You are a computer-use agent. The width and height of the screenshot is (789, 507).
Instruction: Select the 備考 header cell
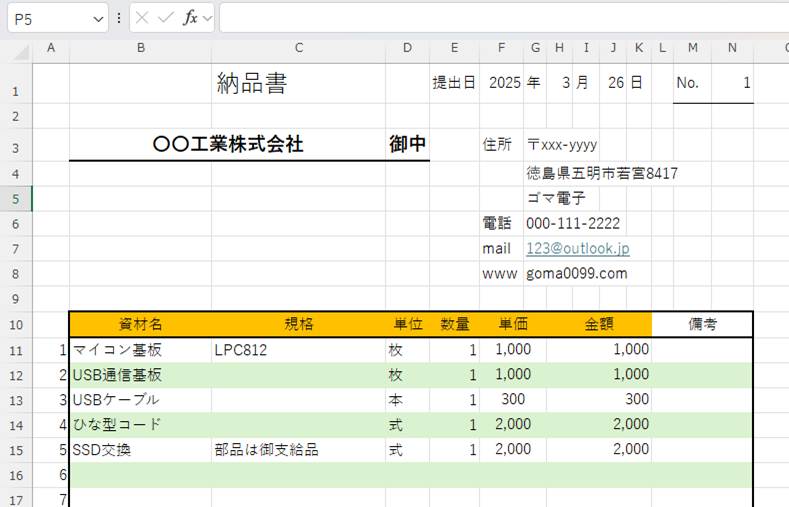[x=701, y=324]
